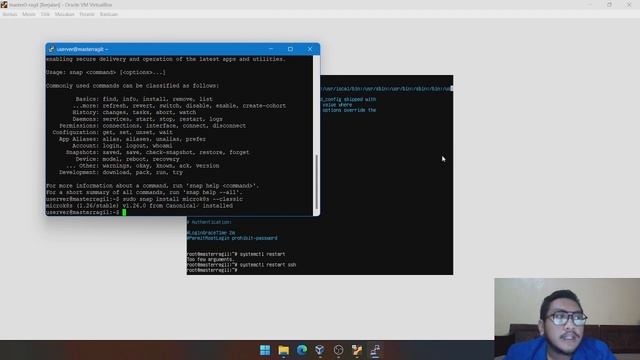Open the Bantuan menu

[x=109, y=14]
